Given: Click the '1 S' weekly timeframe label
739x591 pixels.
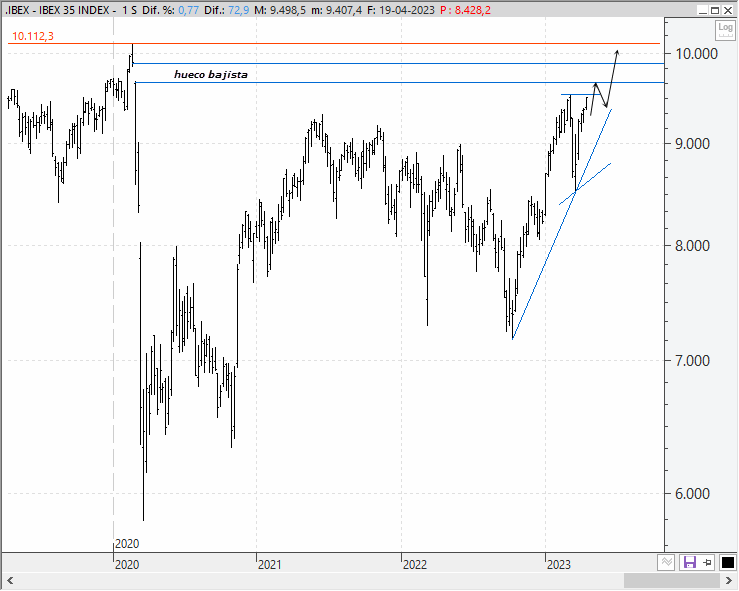Looking at the screenshot, I should [x=129, y=10].
